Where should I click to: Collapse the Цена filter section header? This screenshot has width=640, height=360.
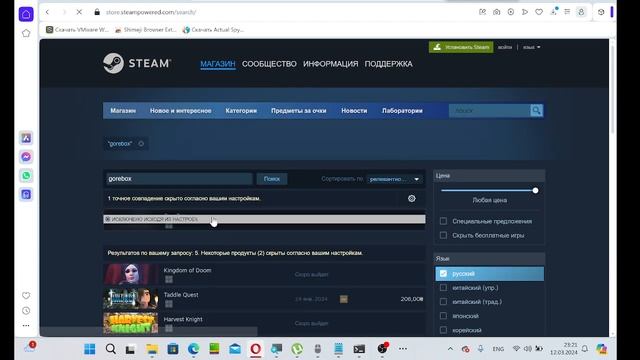489,176
